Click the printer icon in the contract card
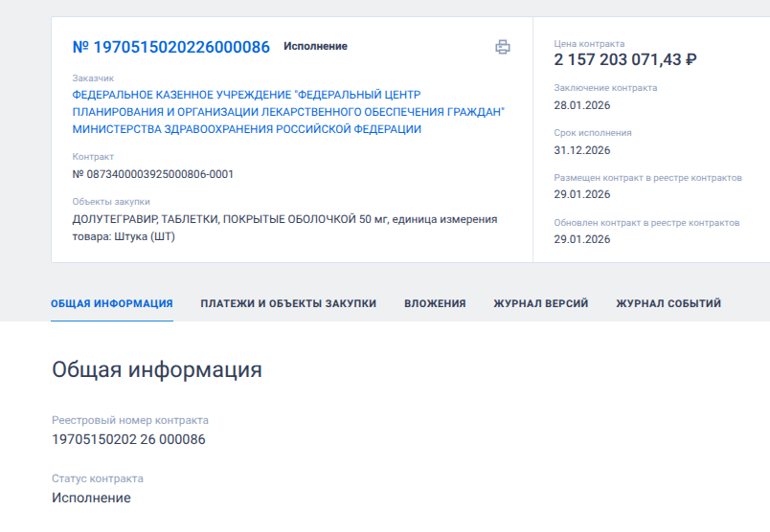 pyautogui.click(x=502, y=47)
